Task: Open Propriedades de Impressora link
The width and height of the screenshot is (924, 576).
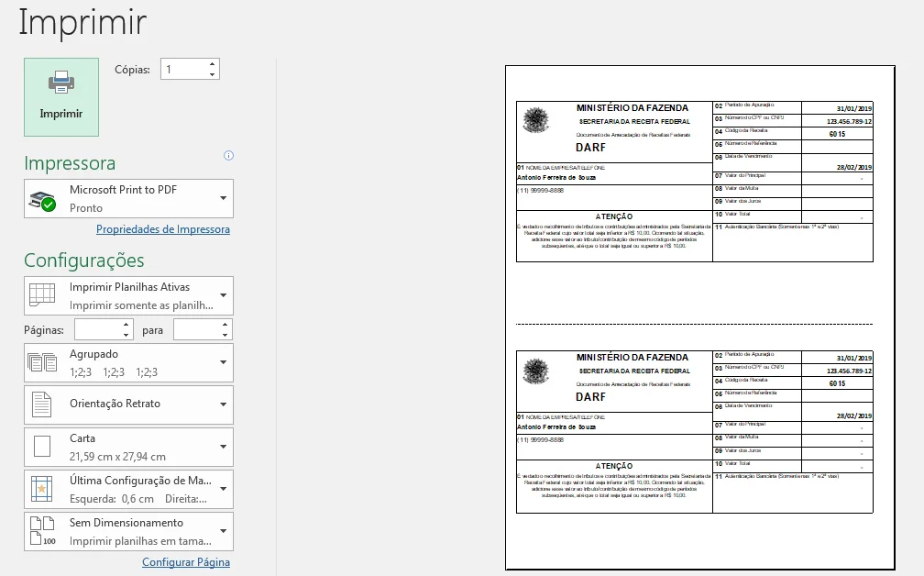Action: [x=163, y=229]
